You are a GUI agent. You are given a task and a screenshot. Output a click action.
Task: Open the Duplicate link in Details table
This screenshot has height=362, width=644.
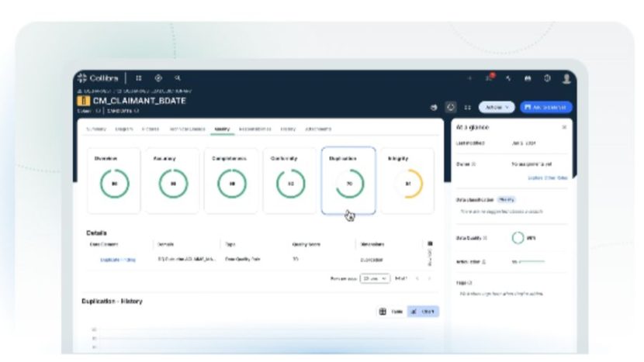[117, 260]
